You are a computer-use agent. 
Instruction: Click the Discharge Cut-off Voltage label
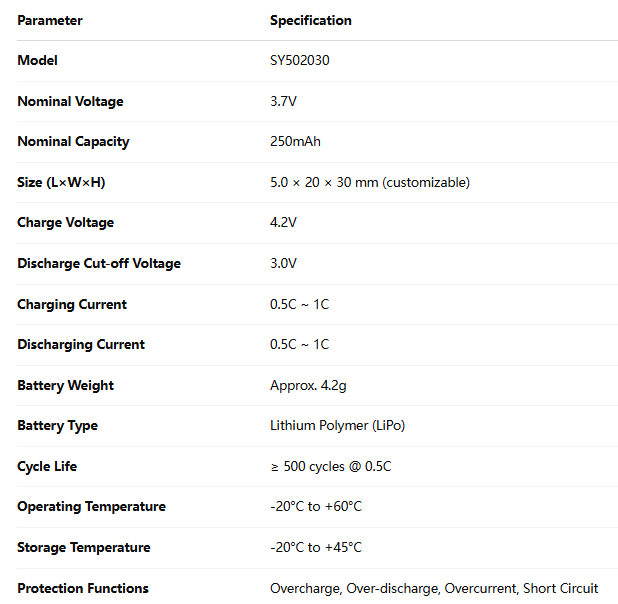[99, 263]
